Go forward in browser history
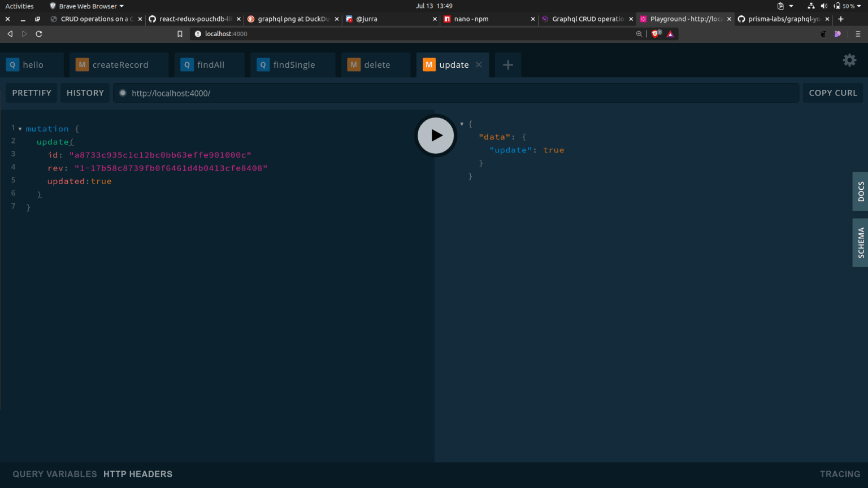 click(24, 34)
